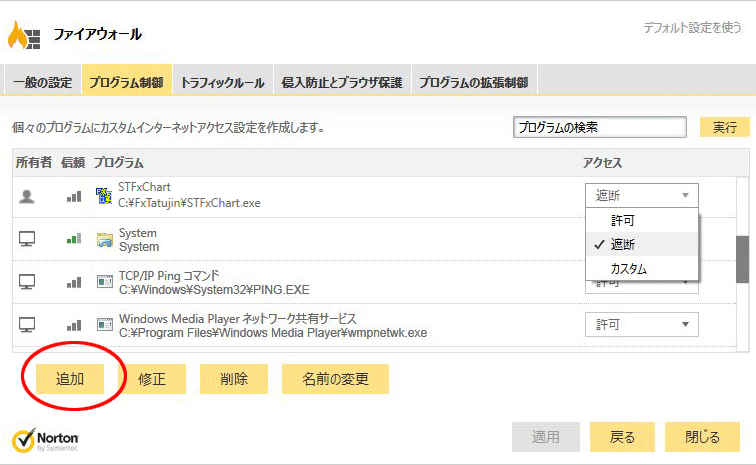This screenshot has height=465, width=756.
Task: Click the 削除 button
Action: (x=234, y=379)
